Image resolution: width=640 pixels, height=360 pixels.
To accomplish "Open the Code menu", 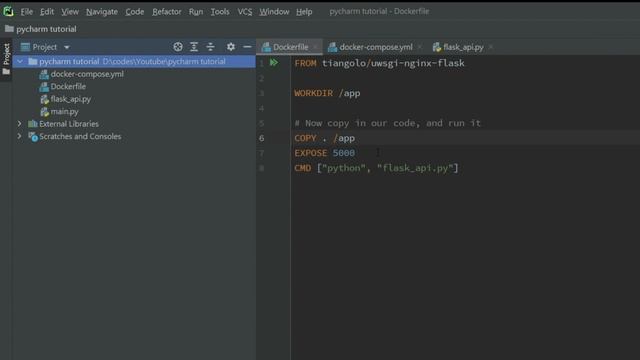I will click(x=135, y=12).
